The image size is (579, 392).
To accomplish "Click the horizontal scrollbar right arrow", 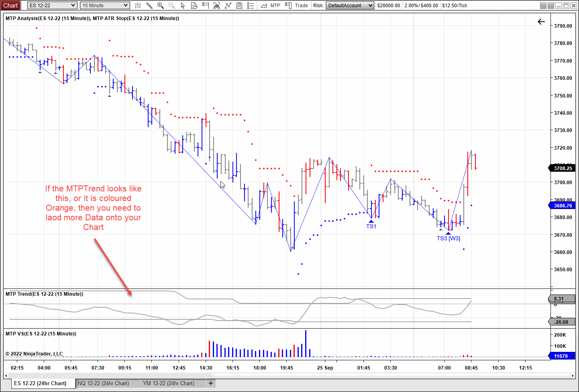I will pos(573,376).
